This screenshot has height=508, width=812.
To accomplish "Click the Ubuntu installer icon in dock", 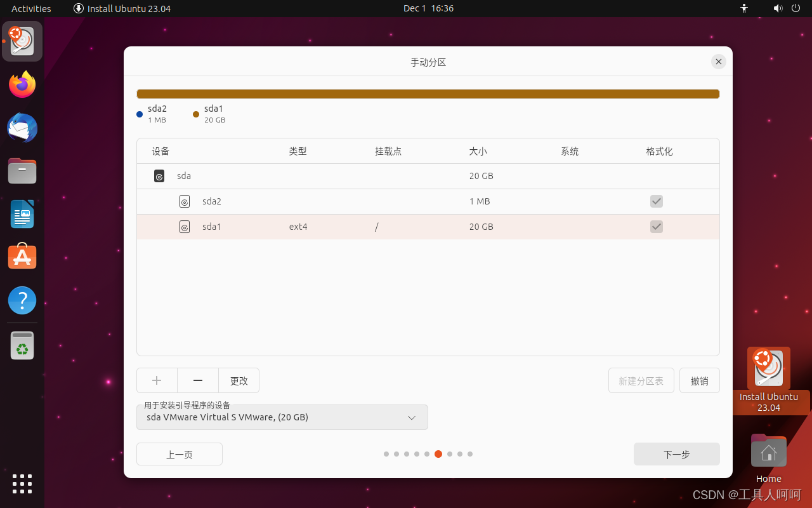I will 22,41.
